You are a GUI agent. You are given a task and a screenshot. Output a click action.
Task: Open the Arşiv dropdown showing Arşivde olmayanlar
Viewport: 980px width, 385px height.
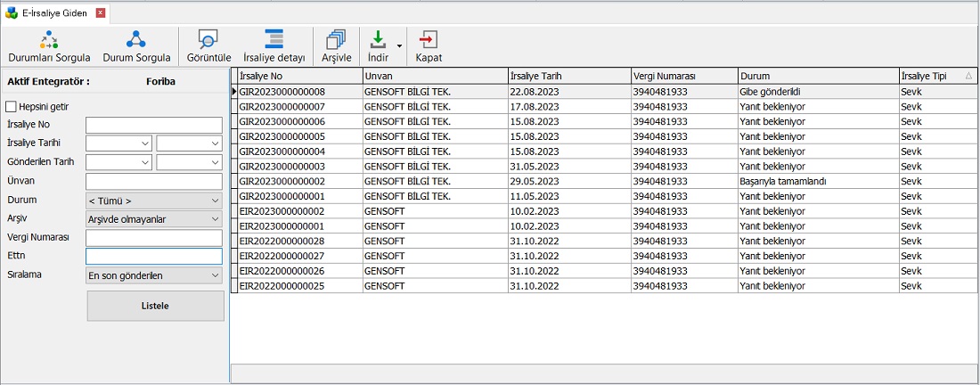coord(154,219)
